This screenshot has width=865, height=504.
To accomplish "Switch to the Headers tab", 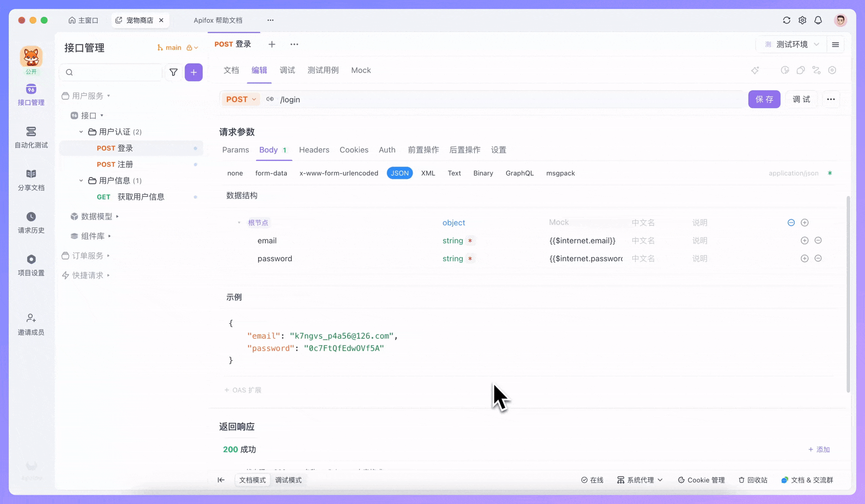I will [314, 150].
